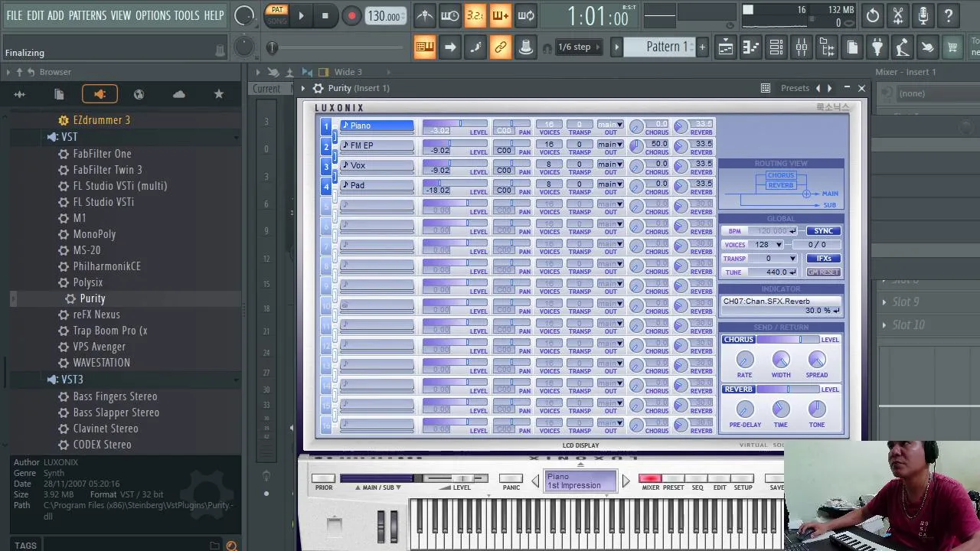This screenshot has width=980, height=551.
Task: Toggle the step editing mode icon
Action: (x=475, y=47)
